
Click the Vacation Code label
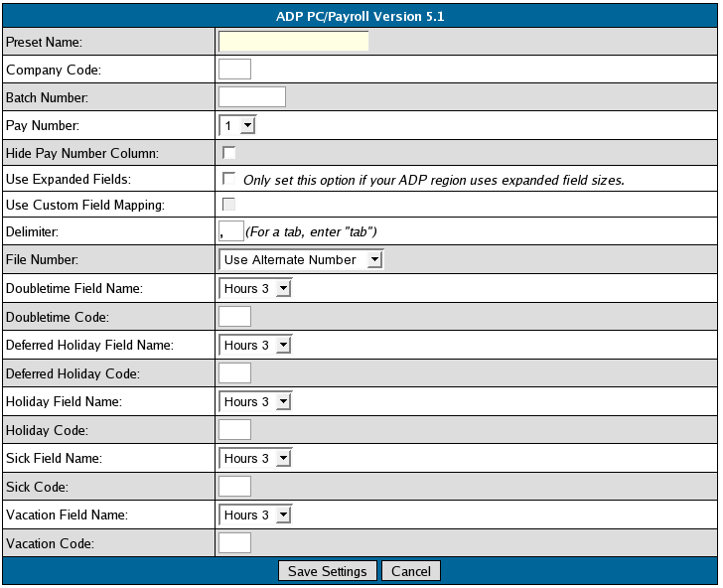(50, 543)
